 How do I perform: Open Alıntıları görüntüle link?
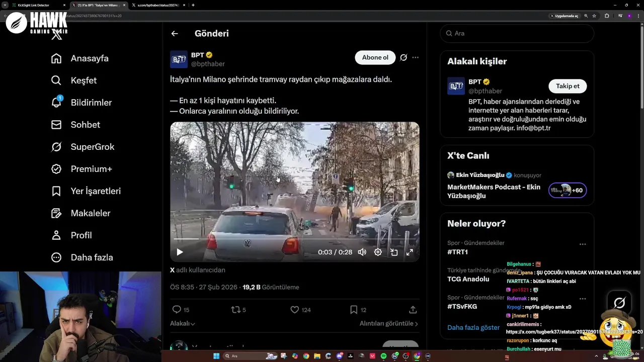point(389,323)
